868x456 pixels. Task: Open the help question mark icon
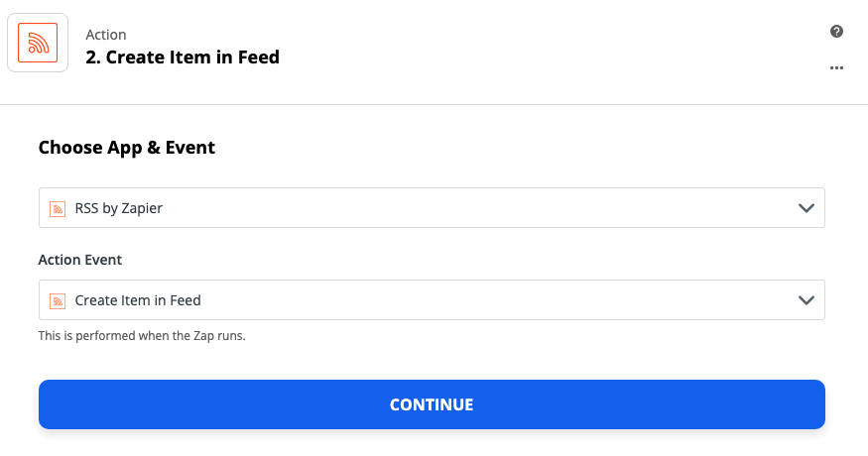point(836,31)
